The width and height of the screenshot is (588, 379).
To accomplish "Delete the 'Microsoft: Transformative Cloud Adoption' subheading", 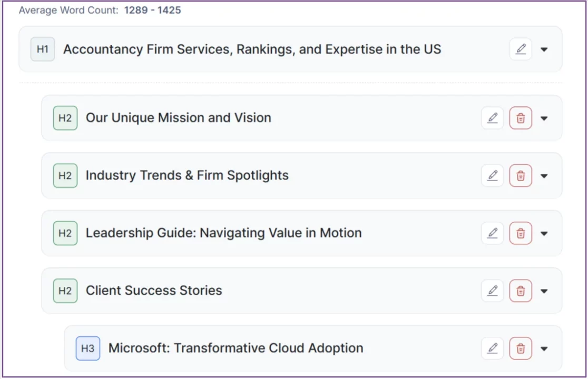I will tap(521, 348).
